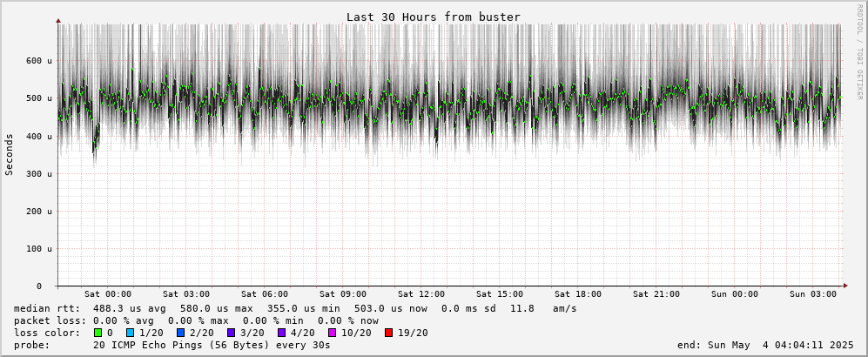The height and width of the screenshot is (357, 868).
Task: Click the 'Sat 00:00' time label
Action: point(108,294)
